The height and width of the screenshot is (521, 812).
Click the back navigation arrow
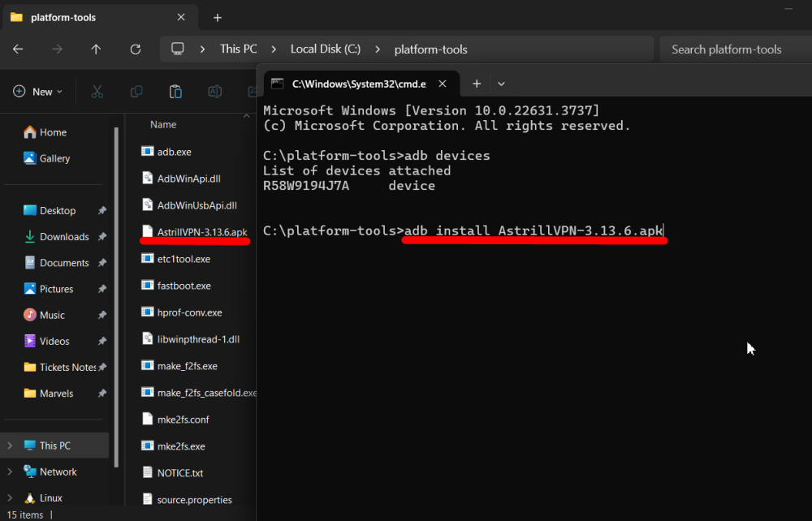18,50
